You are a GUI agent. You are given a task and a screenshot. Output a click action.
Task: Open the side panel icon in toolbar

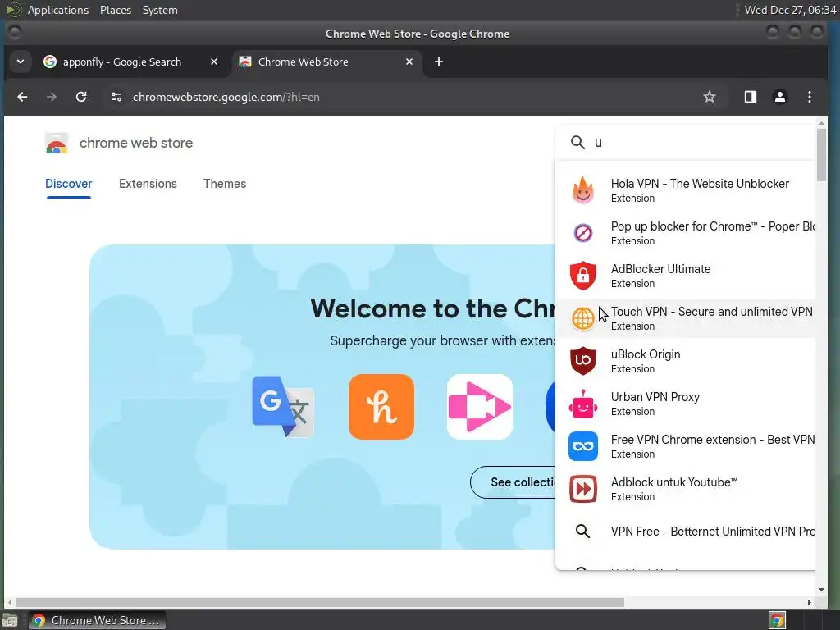[x=750, y=97]
